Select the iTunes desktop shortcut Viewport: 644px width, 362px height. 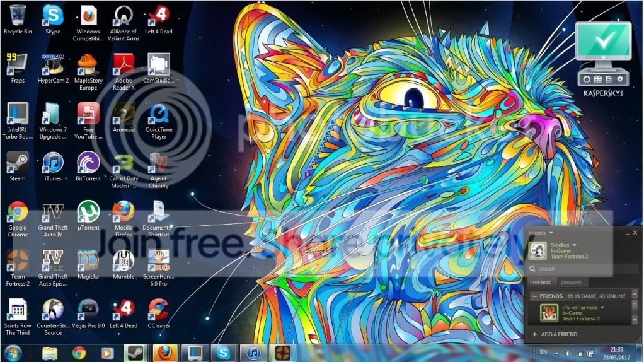(53, 166)
